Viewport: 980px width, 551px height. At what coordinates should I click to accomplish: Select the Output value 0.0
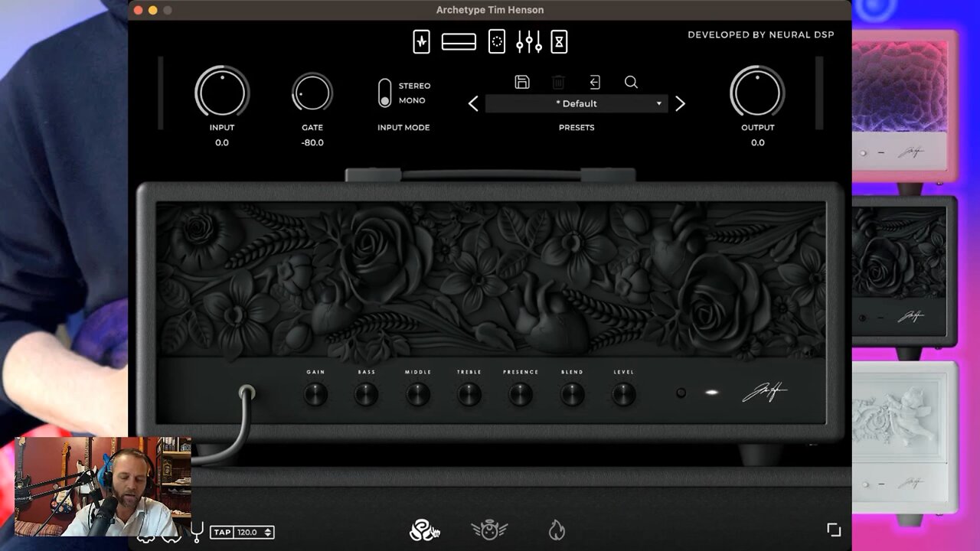(x=757, y=142)
